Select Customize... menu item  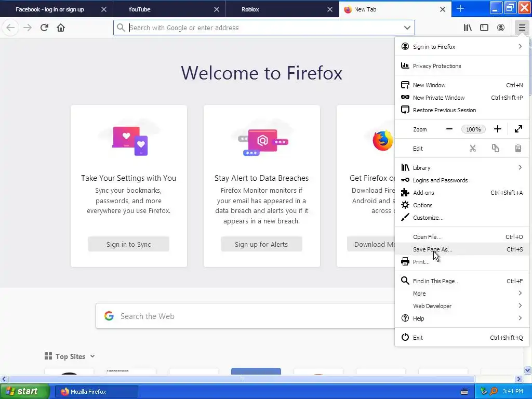point(462,218)
